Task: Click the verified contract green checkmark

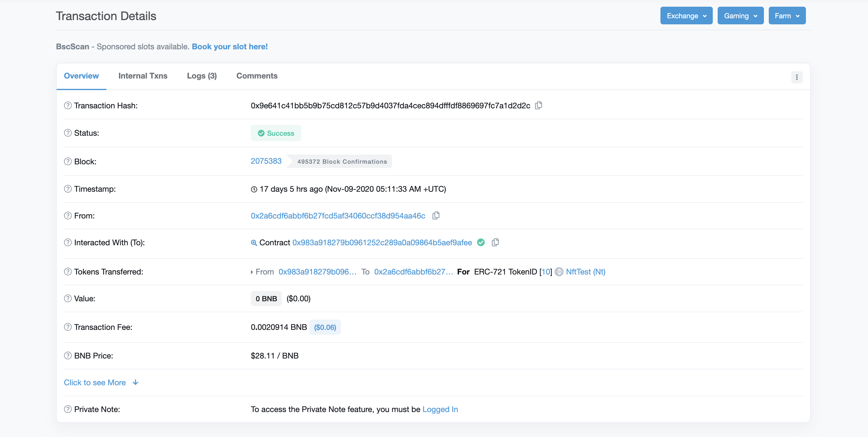Action: (x=481, y=243)
